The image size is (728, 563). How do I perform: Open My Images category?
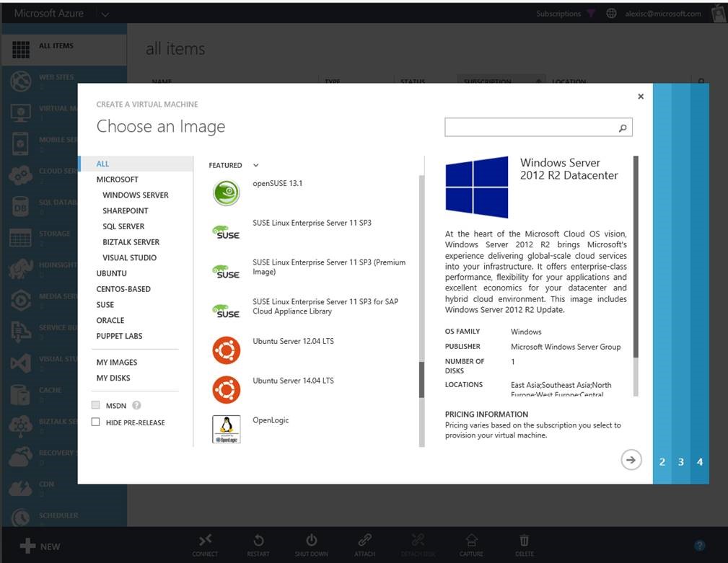[x=117, y=362]
